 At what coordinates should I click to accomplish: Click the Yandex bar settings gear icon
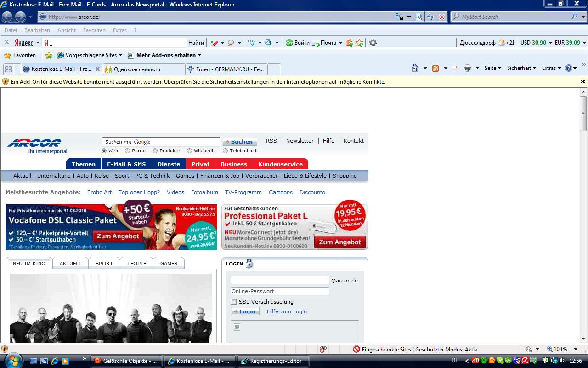(373, 43)
